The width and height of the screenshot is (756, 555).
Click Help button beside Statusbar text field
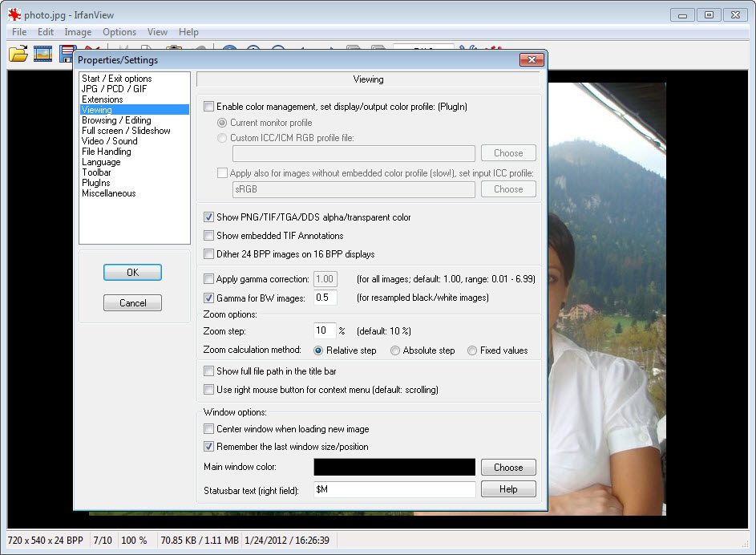[508, 489]
